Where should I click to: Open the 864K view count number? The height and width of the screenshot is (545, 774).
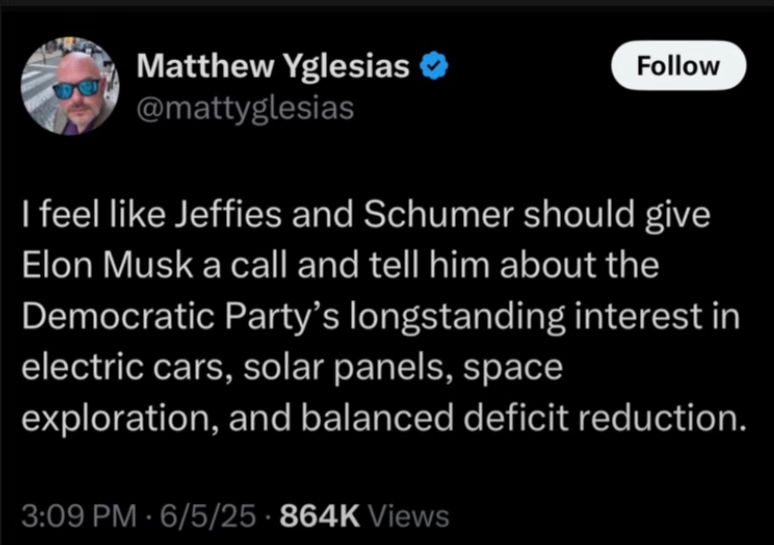pyautogui.click(x=320, y=515)
